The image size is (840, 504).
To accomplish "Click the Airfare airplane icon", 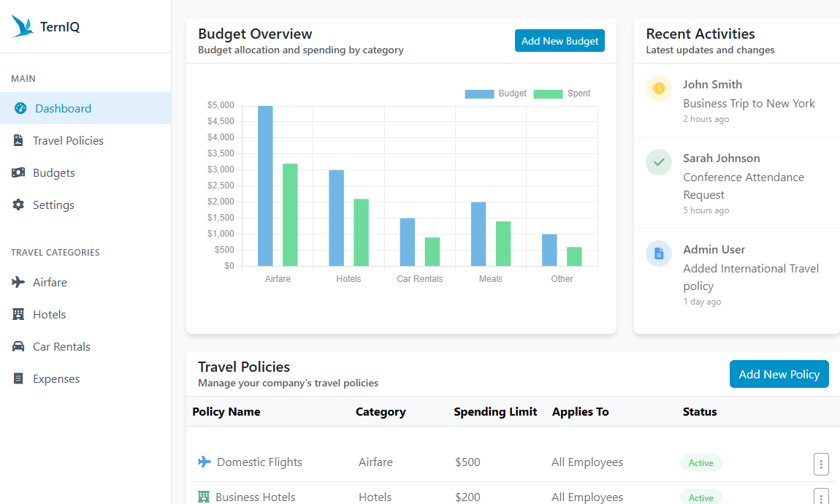I will (x=18, y=282).
